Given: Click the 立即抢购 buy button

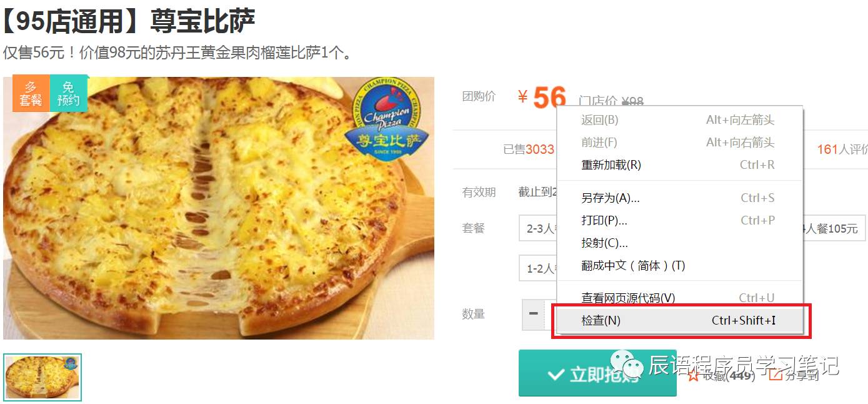Looking at the screenshot, I should click(x=597, y=373).
